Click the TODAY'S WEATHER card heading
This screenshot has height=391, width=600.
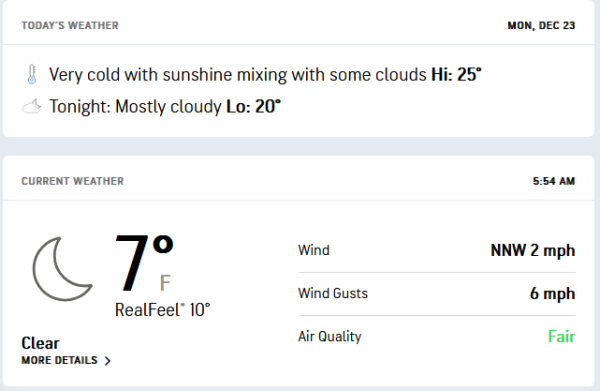[70, 25]
